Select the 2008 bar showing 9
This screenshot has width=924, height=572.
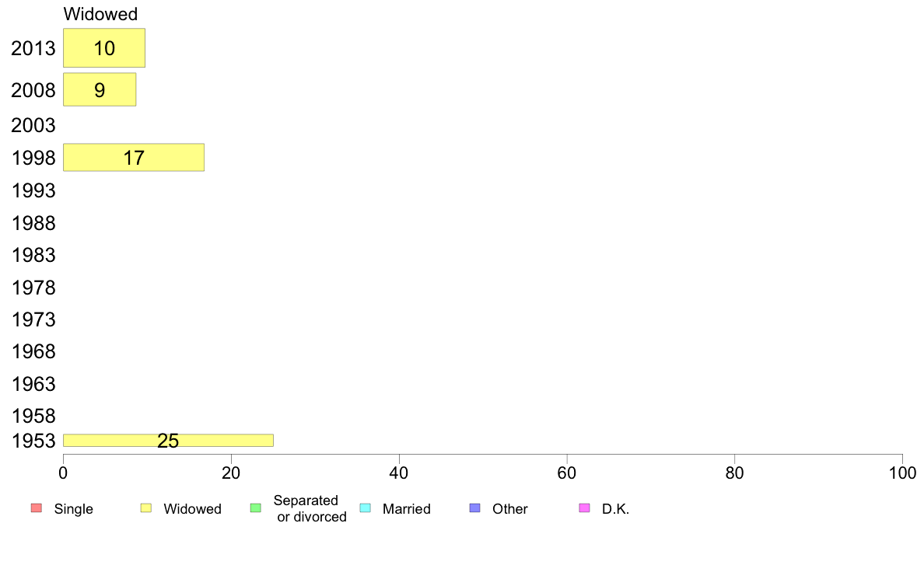pyautogui.click(x=100, y=89)
